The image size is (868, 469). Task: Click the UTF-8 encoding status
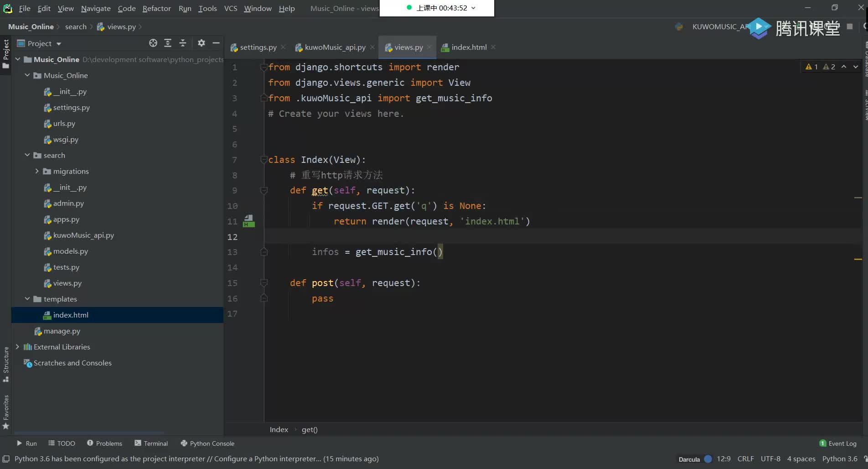[x=770, y=459]
